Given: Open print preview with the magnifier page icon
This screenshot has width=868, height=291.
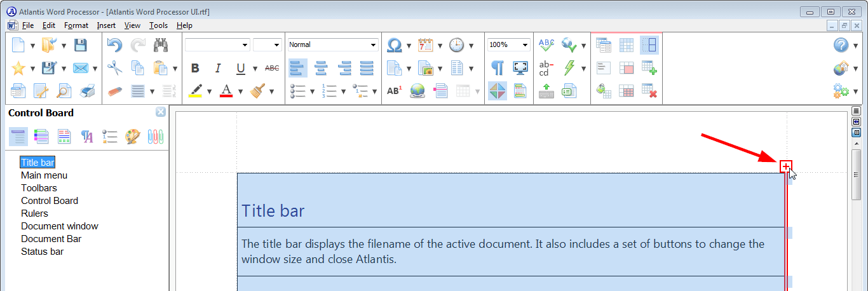Looking at the screenshot, I should (x=64, y=91).
